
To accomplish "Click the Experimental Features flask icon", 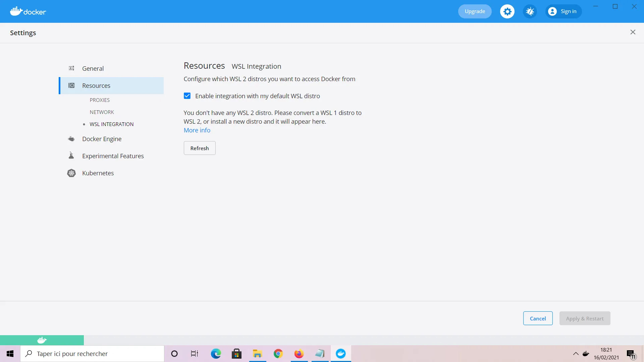I will coord(71,156).
